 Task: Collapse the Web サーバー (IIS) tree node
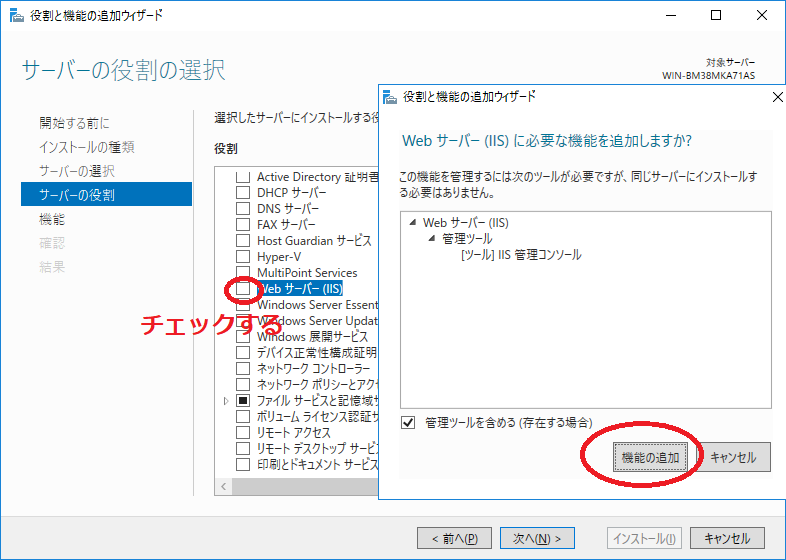click(412, 222)
